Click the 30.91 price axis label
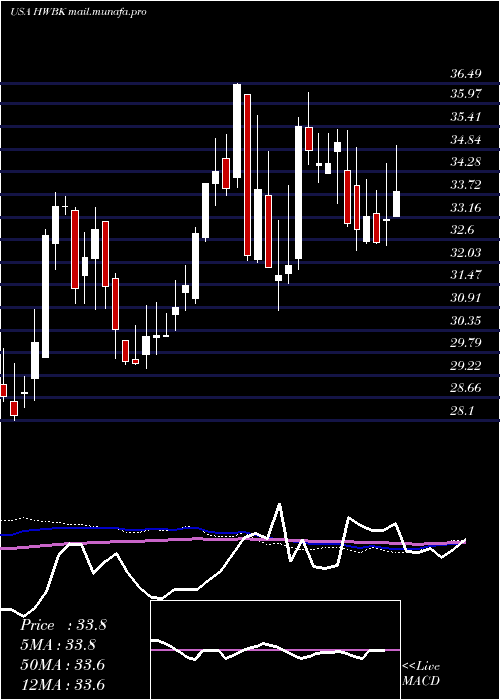Screen dimensions: 500x700 [x=466, y=297]
